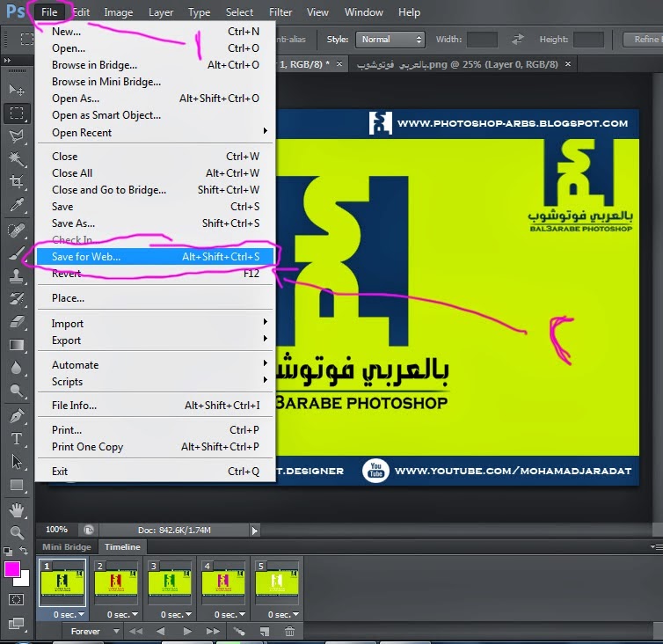
Task: Tween animation frames icon
Action: (x=239, y=632)
